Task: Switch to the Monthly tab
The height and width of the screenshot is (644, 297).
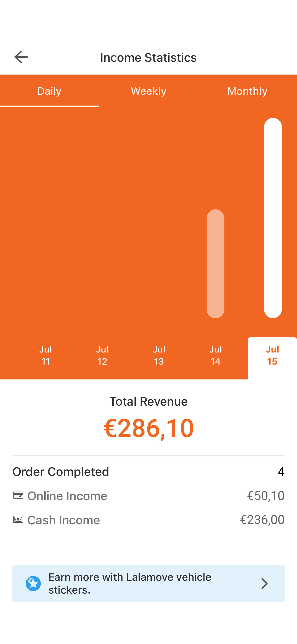Action: tap(247, 91)
